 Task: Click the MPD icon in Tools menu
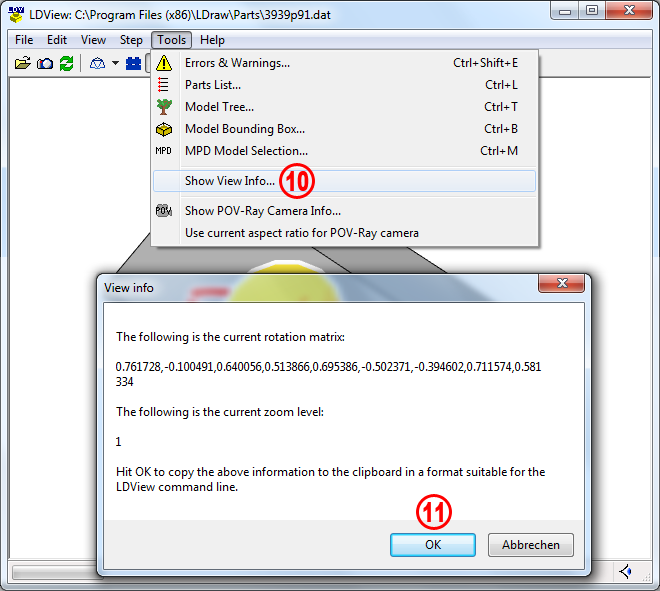coord(163,151)
